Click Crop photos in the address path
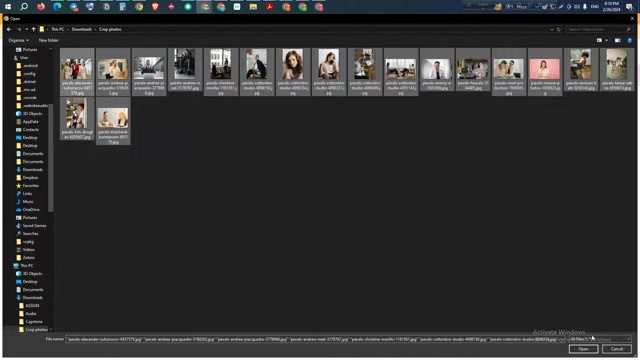 pyautogui.click(x=110, y=29)
